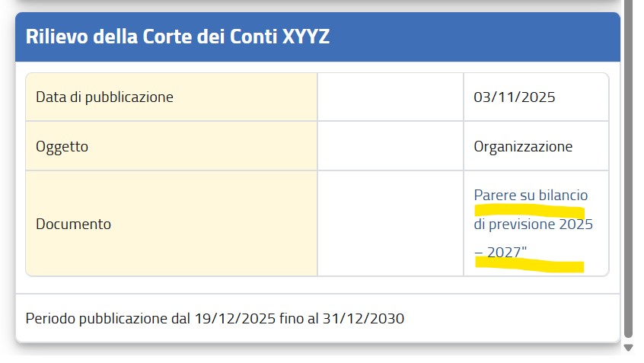
Task: Click the "di previsione 2025" link line
Action: coord(533,224)
